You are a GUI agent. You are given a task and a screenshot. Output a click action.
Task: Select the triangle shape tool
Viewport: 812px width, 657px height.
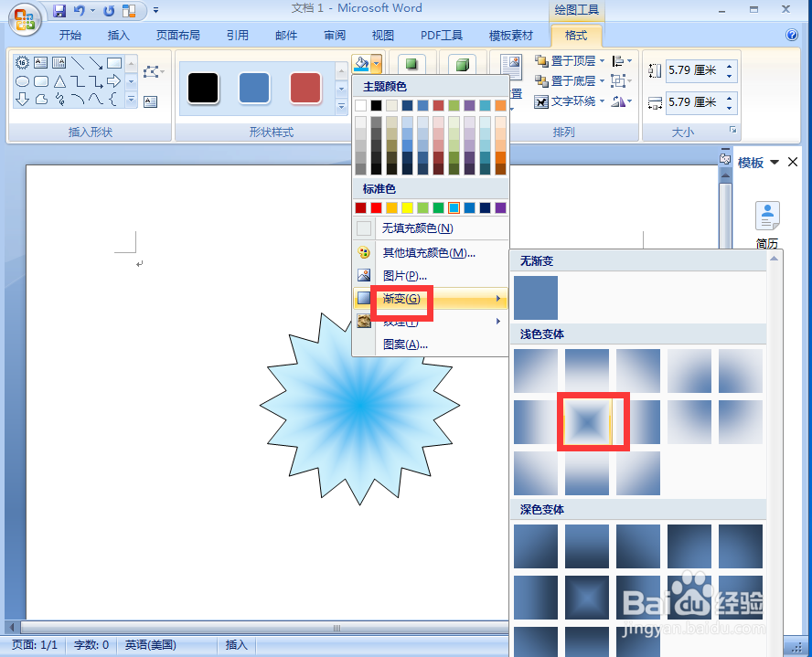coord(59,81)
